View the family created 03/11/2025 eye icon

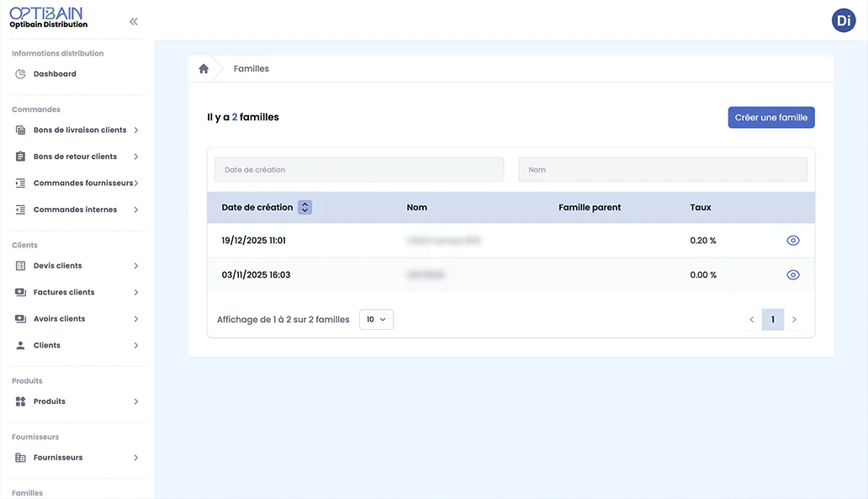coord(792,274)
